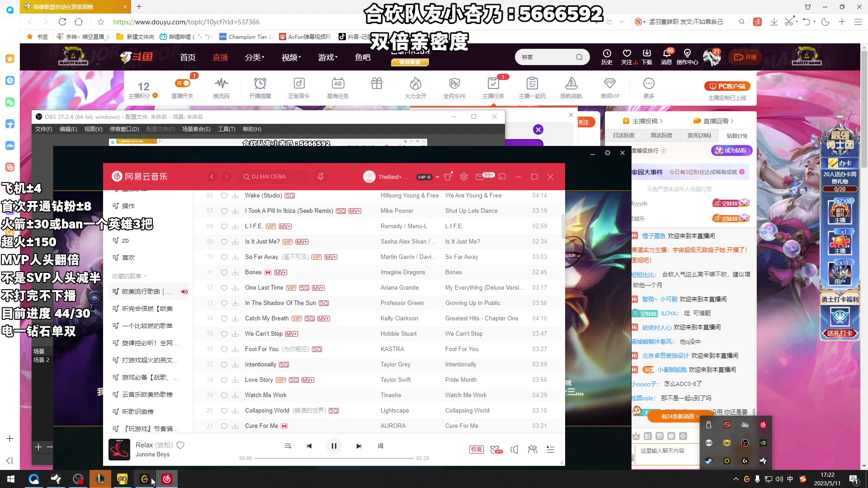Click voice search microphone in NetEase
Viewport: 868px width, 488px height.
[321, 177]
